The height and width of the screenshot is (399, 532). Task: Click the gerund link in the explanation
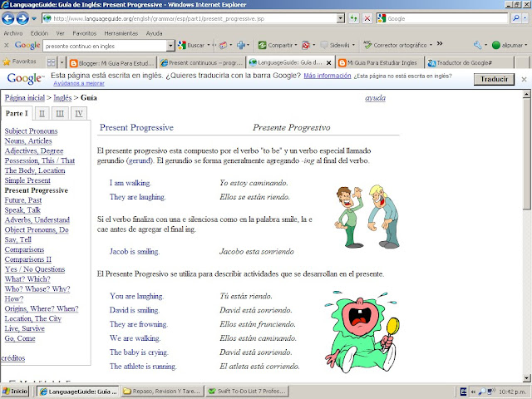tap(140, 160)
